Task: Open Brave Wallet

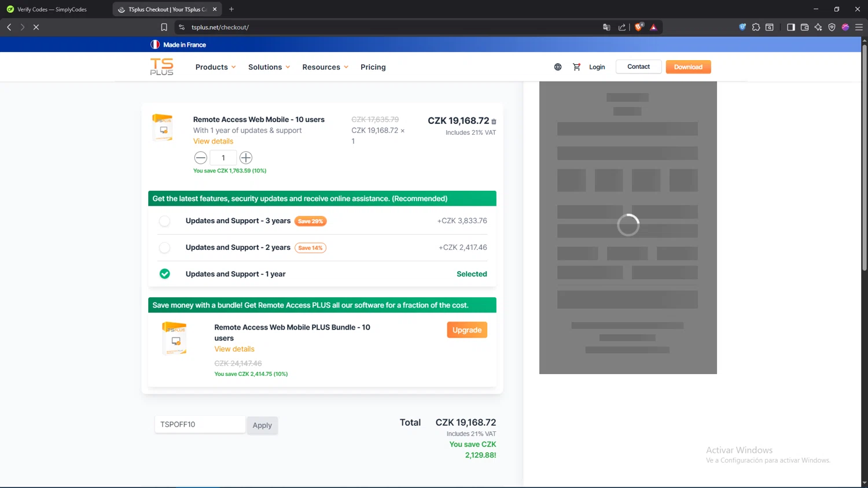Action: [x=804, y=27]
